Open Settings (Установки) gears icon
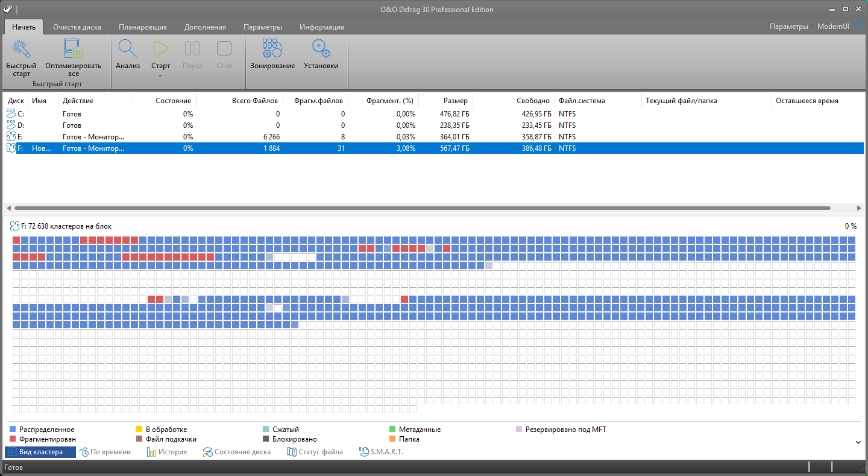The height and width of the screenshot is (476, 868). click(321, 49)
